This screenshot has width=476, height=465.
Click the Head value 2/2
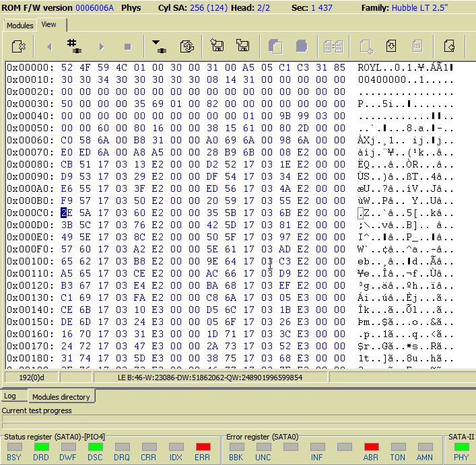[263, 7]
